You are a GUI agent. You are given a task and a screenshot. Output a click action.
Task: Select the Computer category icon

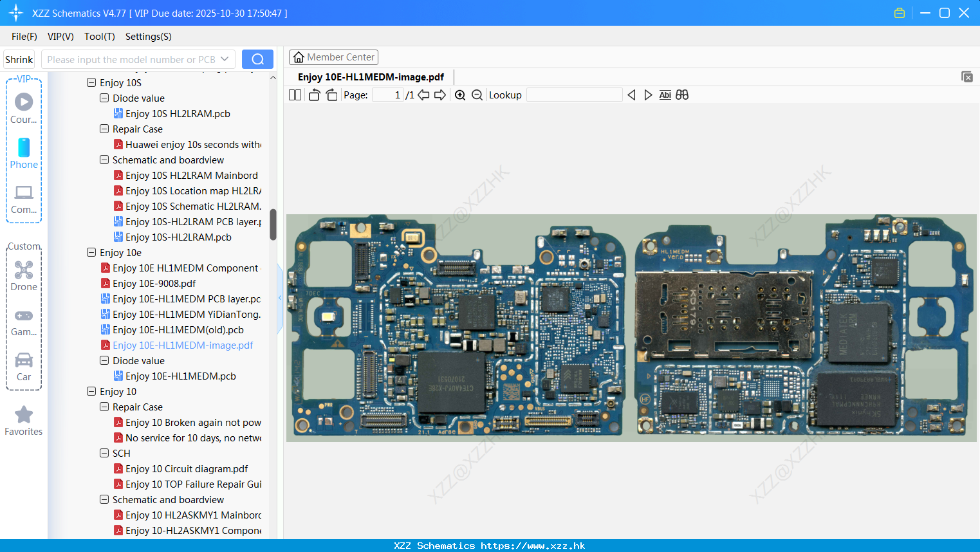coord(24,199)
